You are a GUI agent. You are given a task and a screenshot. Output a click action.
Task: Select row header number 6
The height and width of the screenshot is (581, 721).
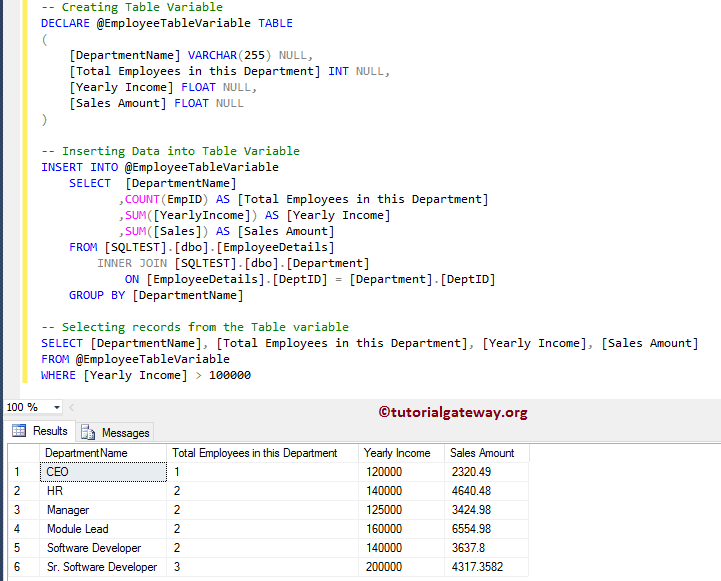(24, 567)
